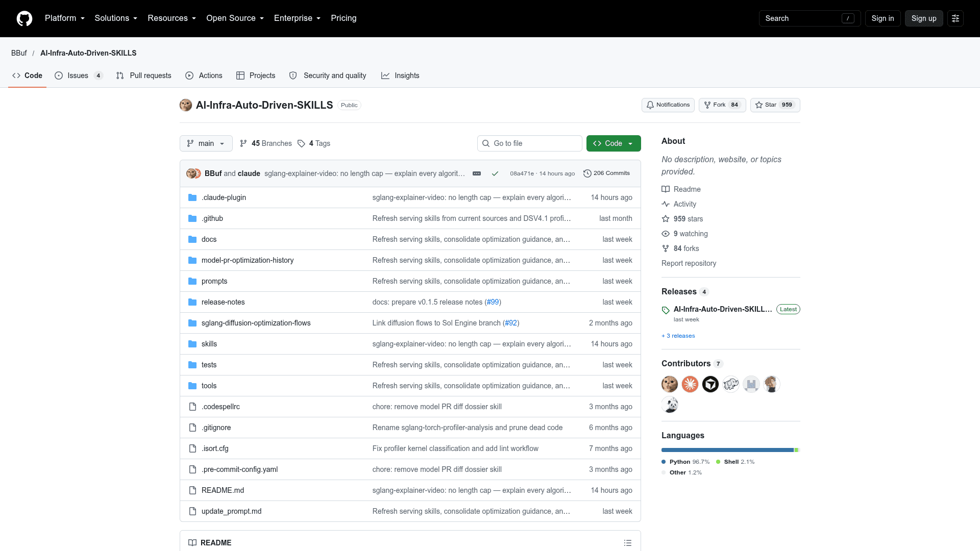The image size is (980, 551).
Task: Expand the green Code dropdown
Action: click(x=614, y=143)
